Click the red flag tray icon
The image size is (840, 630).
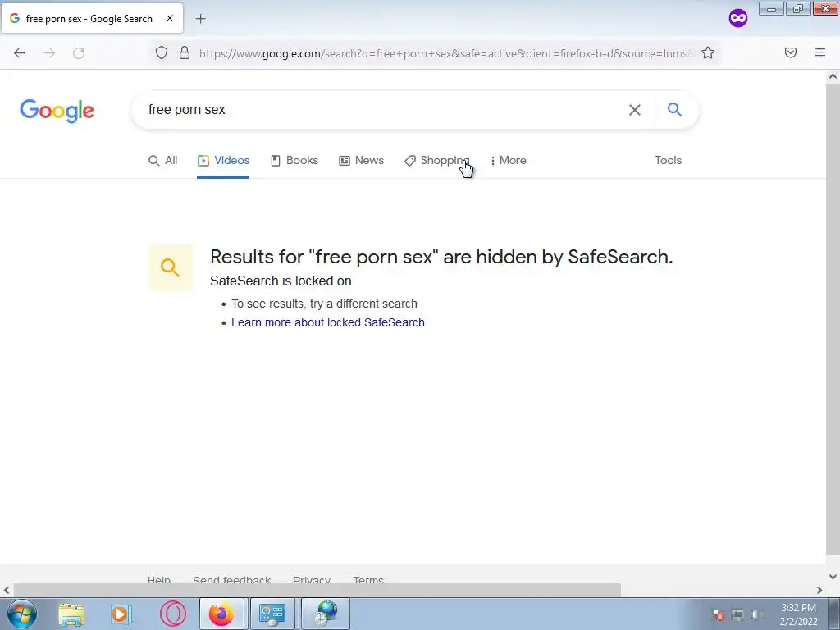click(719, 615)
